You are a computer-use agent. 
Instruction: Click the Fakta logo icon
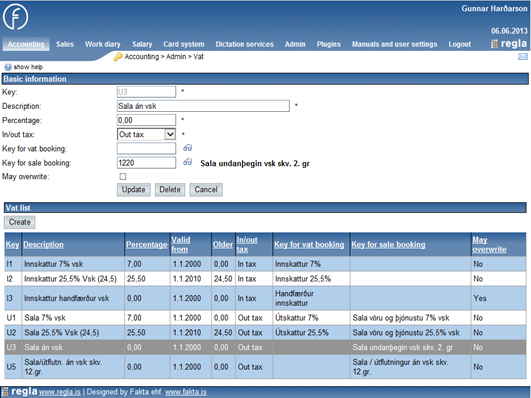[15, 17]
